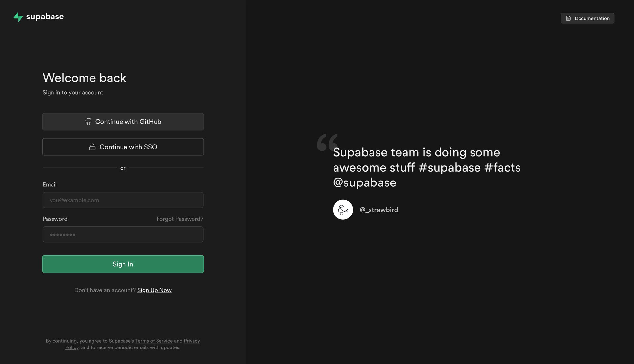
Task: Open the Privacy Policy link
Action: click(192, 341)
